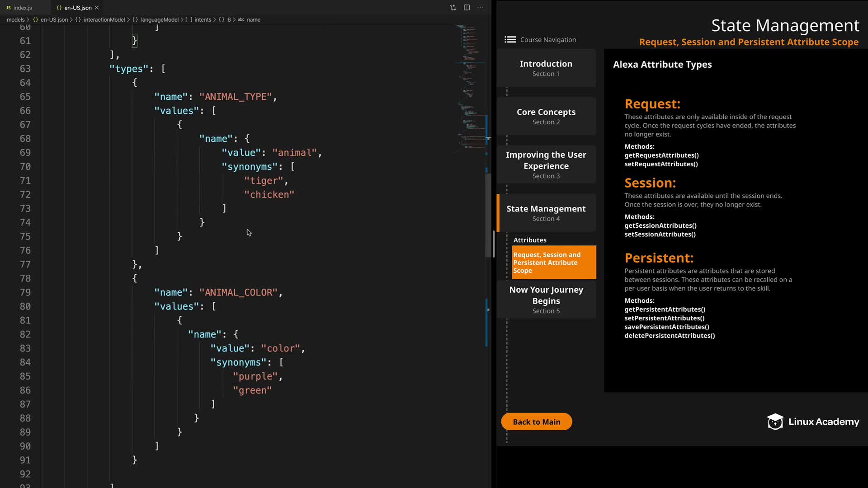
Task: Open languageModel breadcrumb segment
Action: coord(160,20)
